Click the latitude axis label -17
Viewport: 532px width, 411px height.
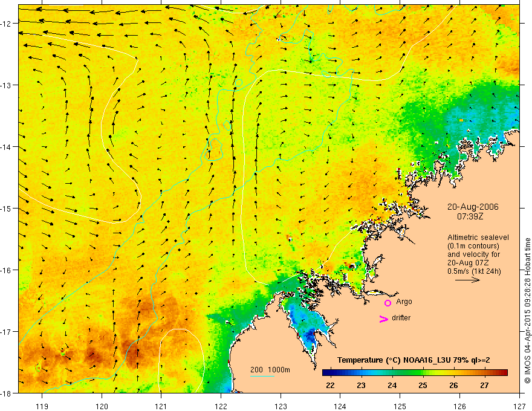coord(7,332)
